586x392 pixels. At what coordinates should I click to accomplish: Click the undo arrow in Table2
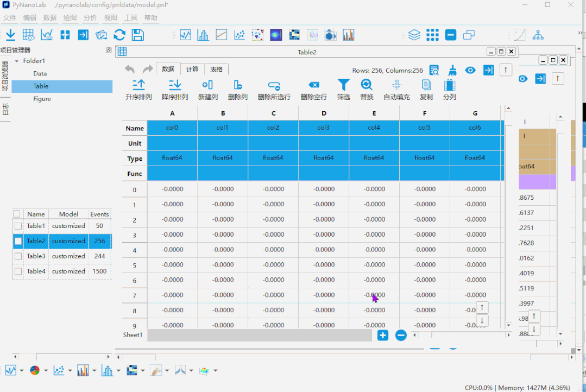[130, 69]
